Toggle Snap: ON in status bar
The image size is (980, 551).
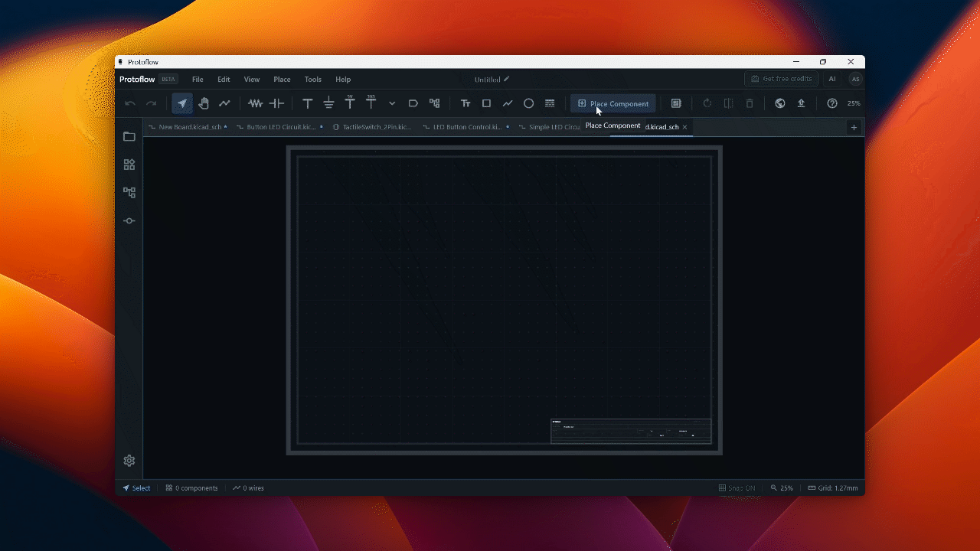click(x=737, y=488)
